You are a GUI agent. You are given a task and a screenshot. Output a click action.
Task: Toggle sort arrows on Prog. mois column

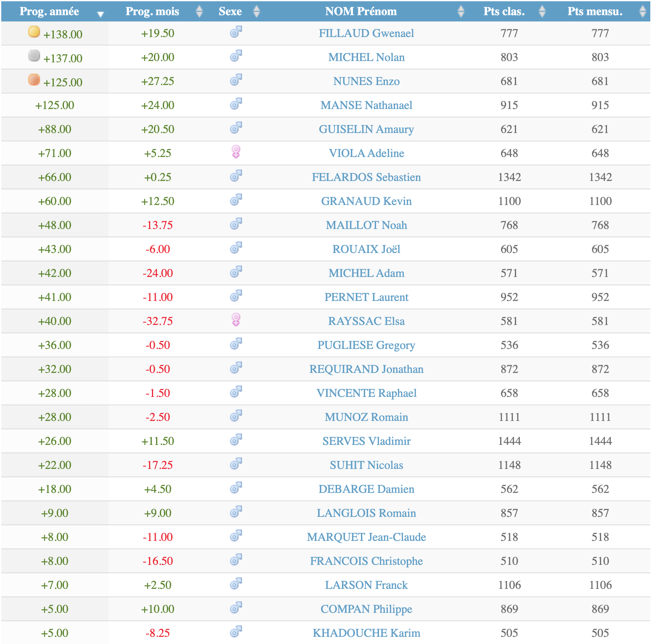point(199,12)
